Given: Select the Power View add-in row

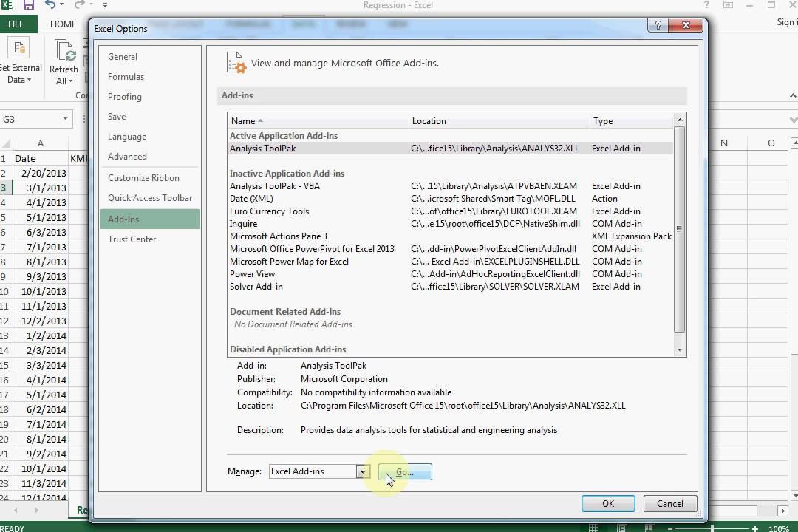Looking at the screenshot, I should click(x=451, y=274).
